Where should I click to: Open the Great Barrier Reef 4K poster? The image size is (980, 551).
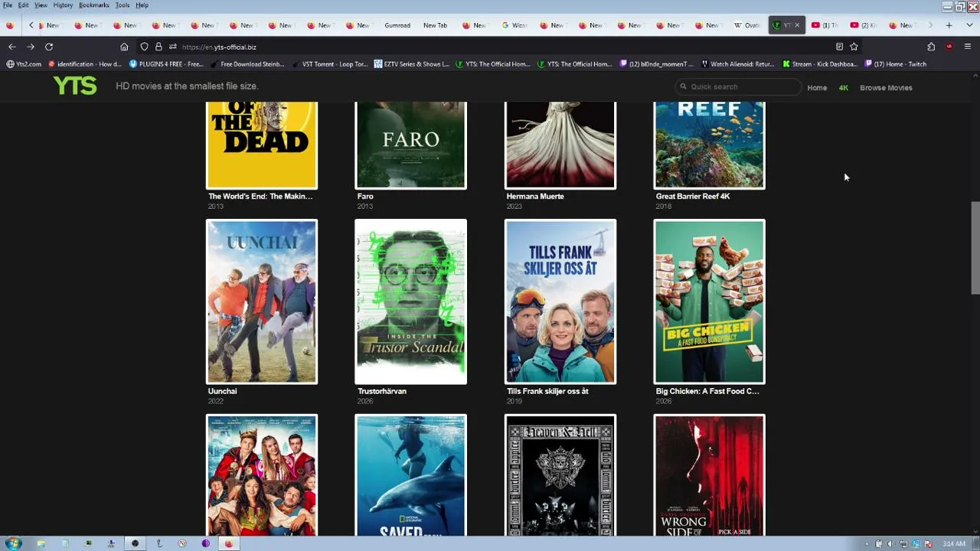pos(709,145)
